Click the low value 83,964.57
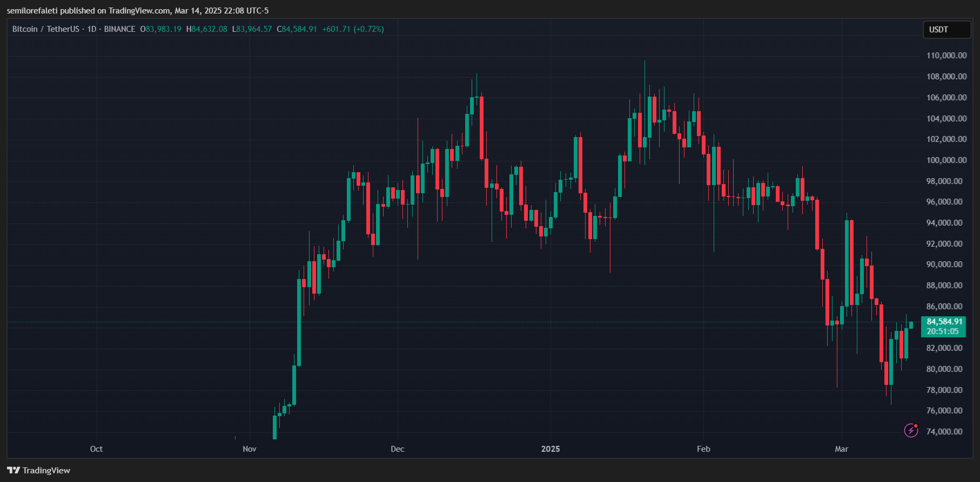 (254, 29)
